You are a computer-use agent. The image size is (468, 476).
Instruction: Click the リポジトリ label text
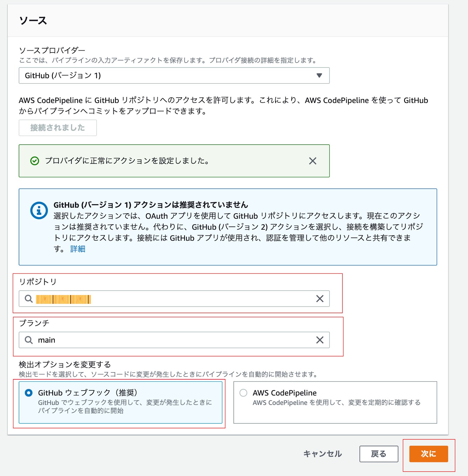[38, 282]
